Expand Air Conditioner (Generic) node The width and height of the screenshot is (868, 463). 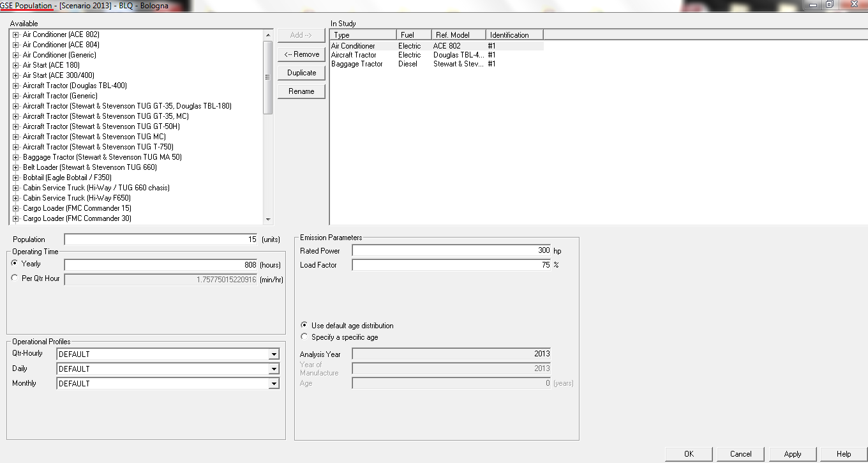(16, 55)
